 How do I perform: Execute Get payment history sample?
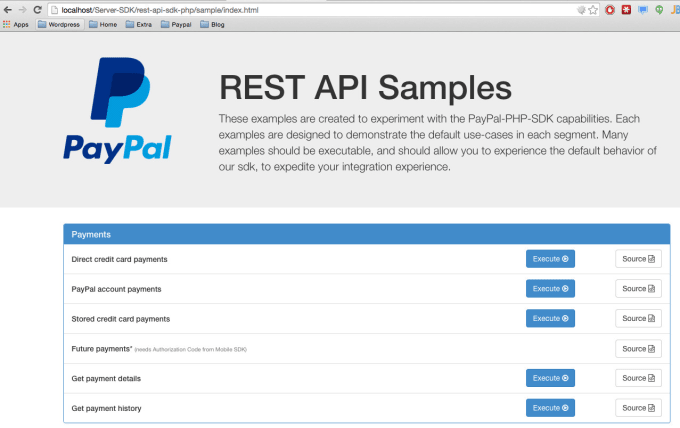(x=550, y=408)
